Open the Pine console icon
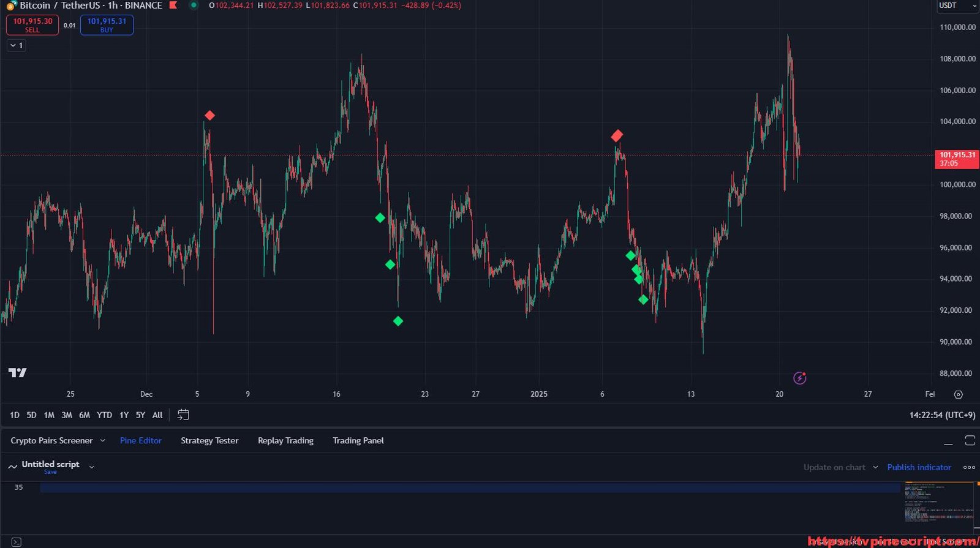 pos(17,542)
